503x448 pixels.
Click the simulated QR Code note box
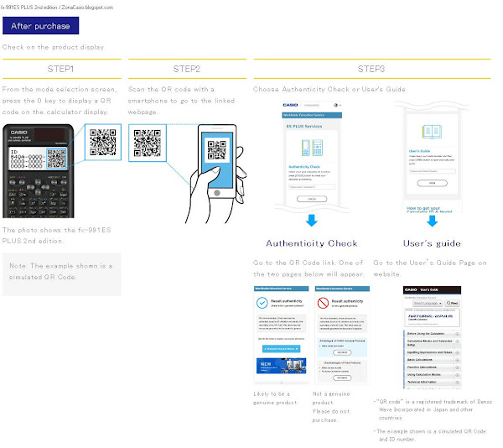(62, 274)
